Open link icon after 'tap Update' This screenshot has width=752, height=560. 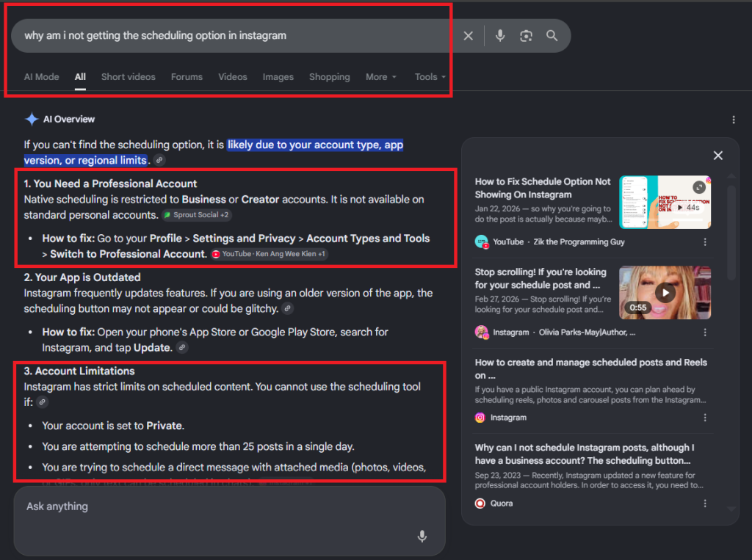182,348
